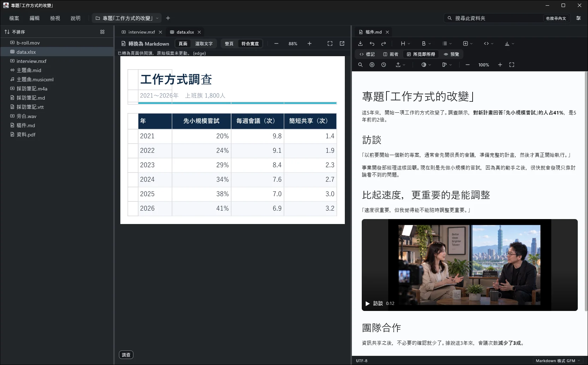
Task: Open the 檔案 menu
Action: click(x=14, y=18)
